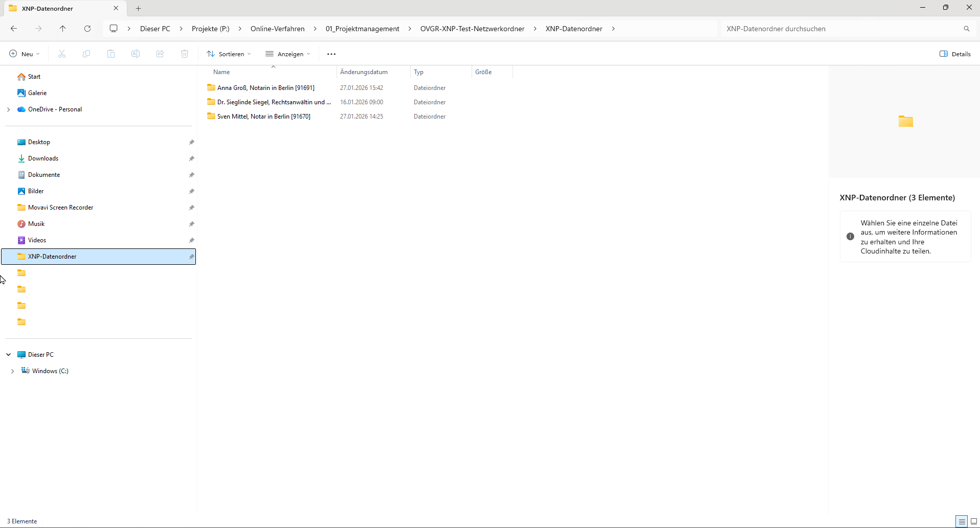Open the Sortieren dropdown

[x=229, y=54]
